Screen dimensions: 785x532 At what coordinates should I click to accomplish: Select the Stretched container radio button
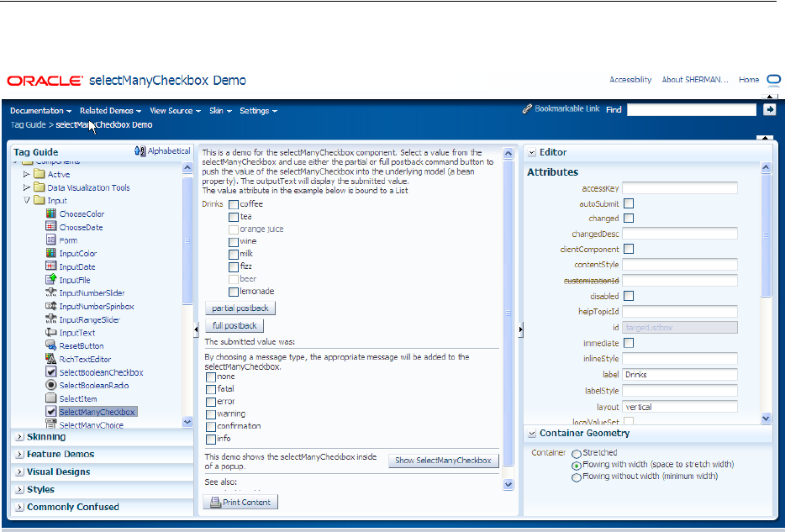pyautogui.click(x=577, y=454)
